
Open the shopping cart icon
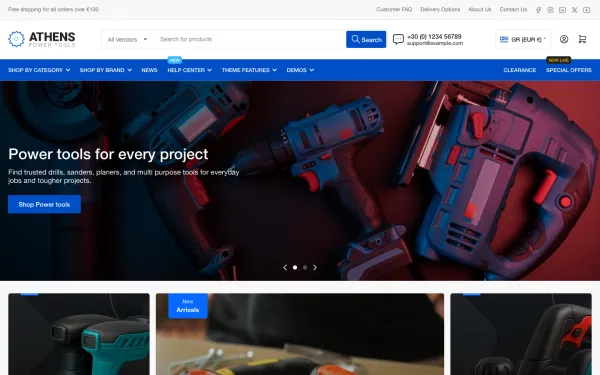point(582,39)
